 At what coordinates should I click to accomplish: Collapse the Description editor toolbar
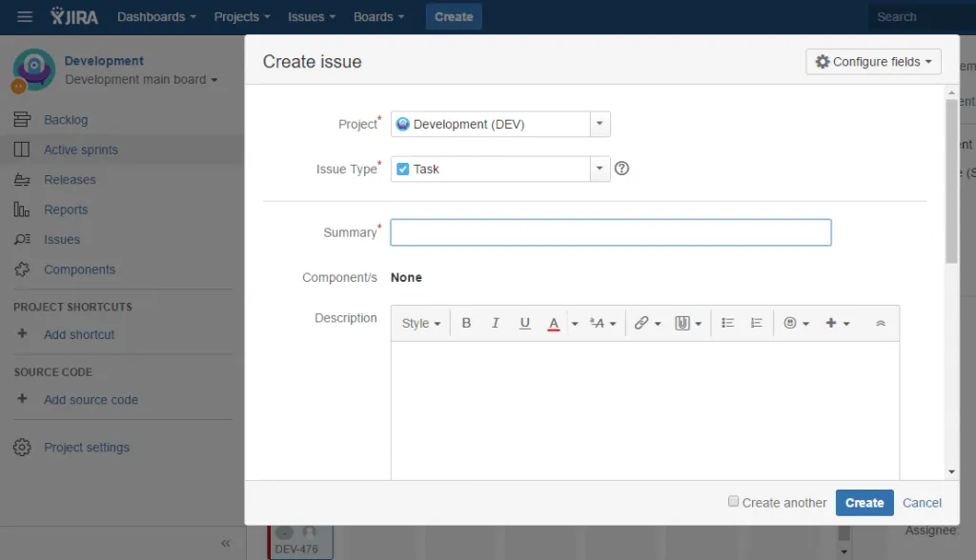tap(880, 323)
